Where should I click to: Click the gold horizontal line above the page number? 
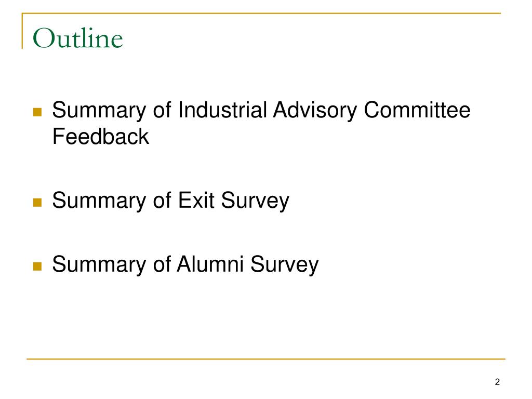tap(266, 358)
